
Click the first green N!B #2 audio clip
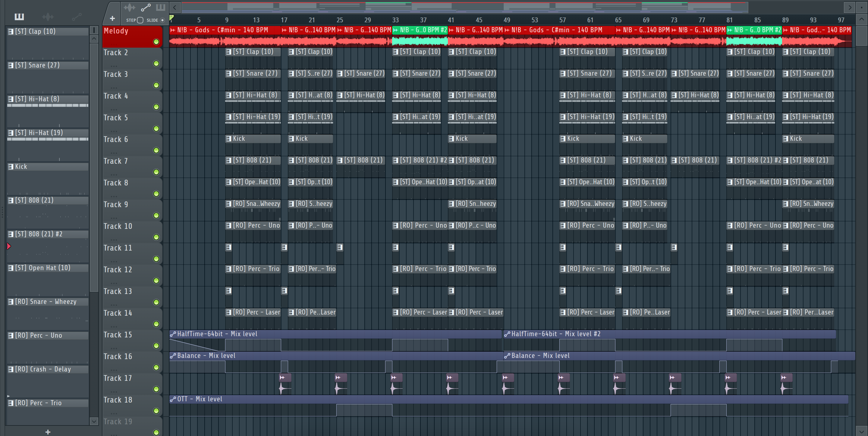(420, 36)
